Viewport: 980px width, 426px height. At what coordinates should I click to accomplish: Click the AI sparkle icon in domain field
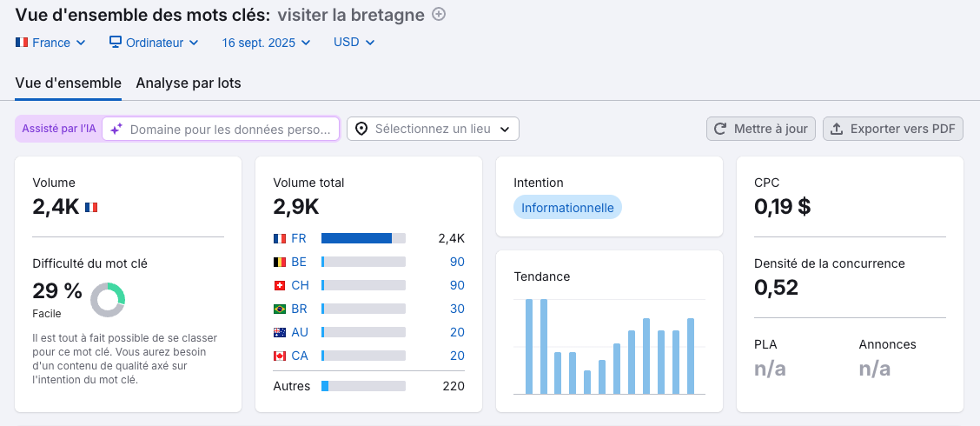(116, 129)
